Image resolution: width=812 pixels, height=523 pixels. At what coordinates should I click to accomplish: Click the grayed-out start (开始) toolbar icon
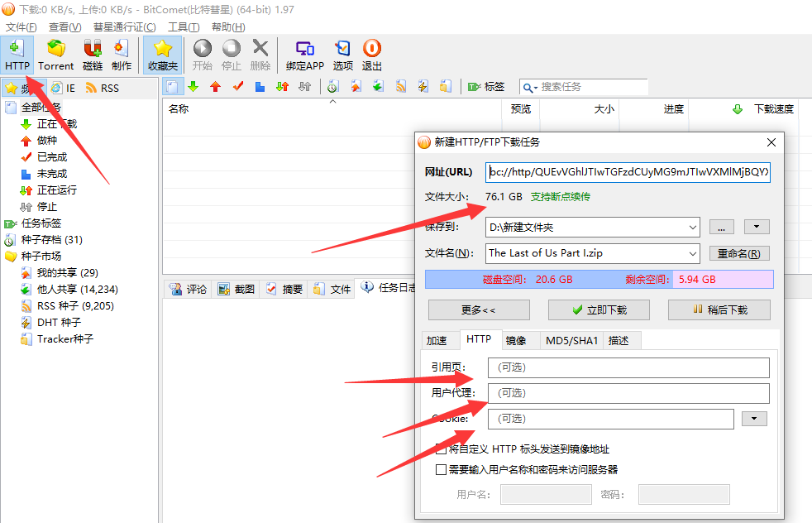click(x=203, y=55)
